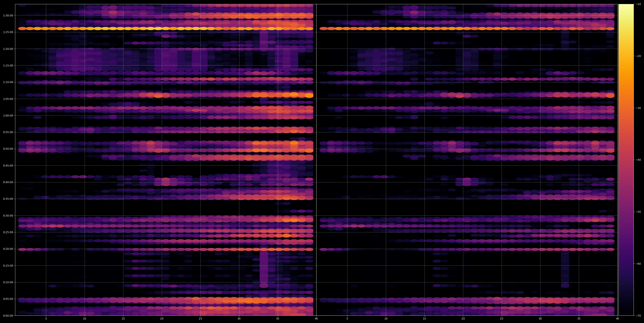The width and height of the screenshot is (644, 323).
Task: Click x-axis label 5 under the left heatmap
Action: [x=46, y=319]
